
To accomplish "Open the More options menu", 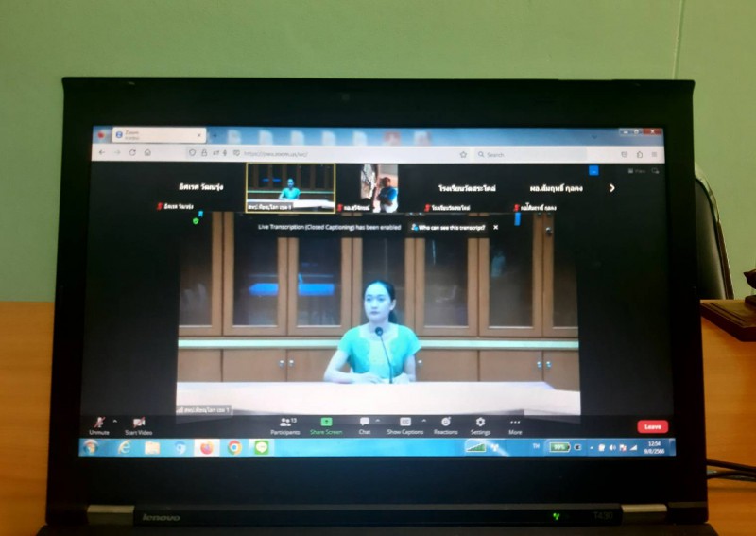I will click(515, 426).
